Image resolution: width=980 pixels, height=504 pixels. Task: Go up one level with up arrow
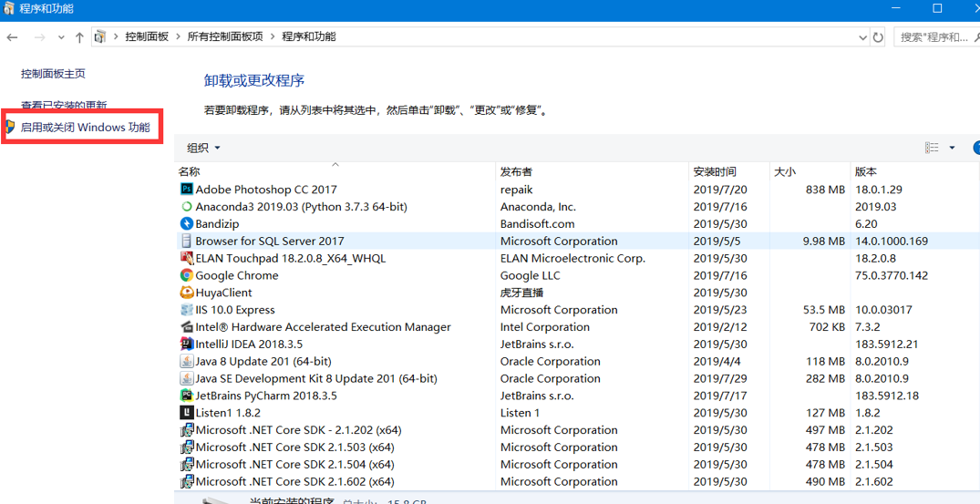click(79, 37)
